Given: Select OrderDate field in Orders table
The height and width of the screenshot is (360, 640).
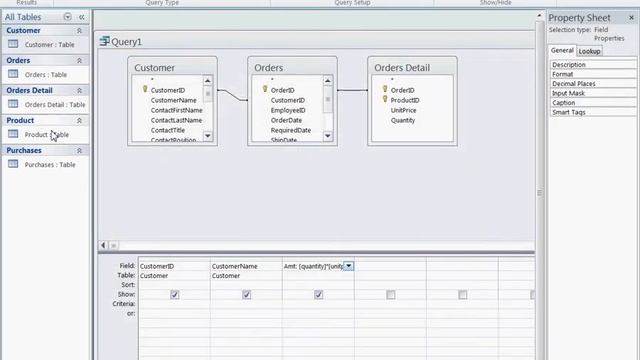Looking at the screenshot, I should [x=287, y=120].
